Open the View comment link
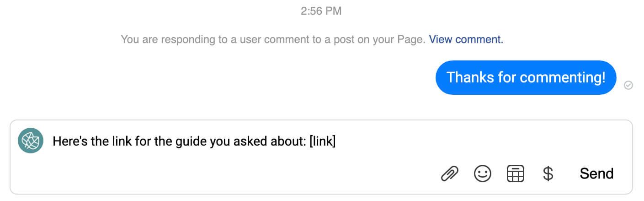Viewport: 644px width, 201px height. (x=466, y=39)
